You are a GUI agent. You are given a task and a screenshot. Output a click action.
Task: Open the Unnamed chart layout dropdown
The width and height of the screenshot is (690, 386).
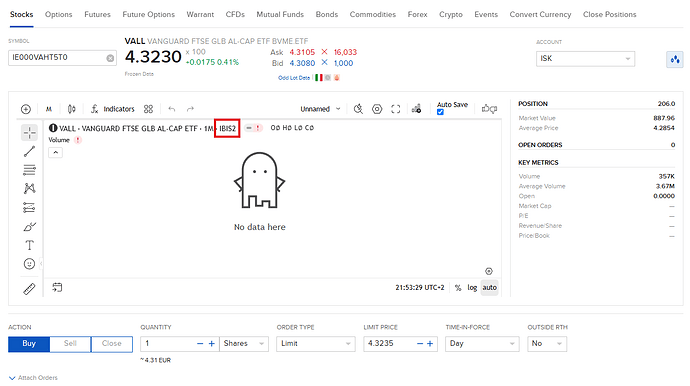pyautogui.click(x=320, y=109)
